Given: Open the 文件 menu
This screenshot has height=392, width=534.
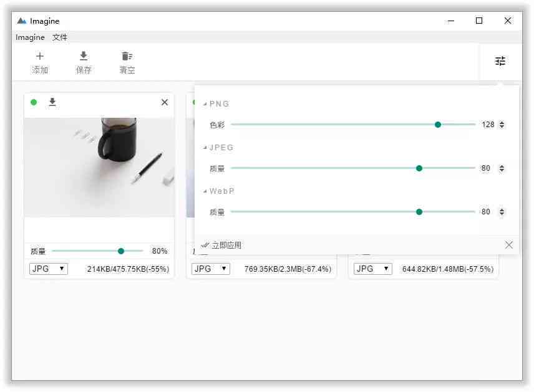Looking at the screenshot, I should click(60, 37).
